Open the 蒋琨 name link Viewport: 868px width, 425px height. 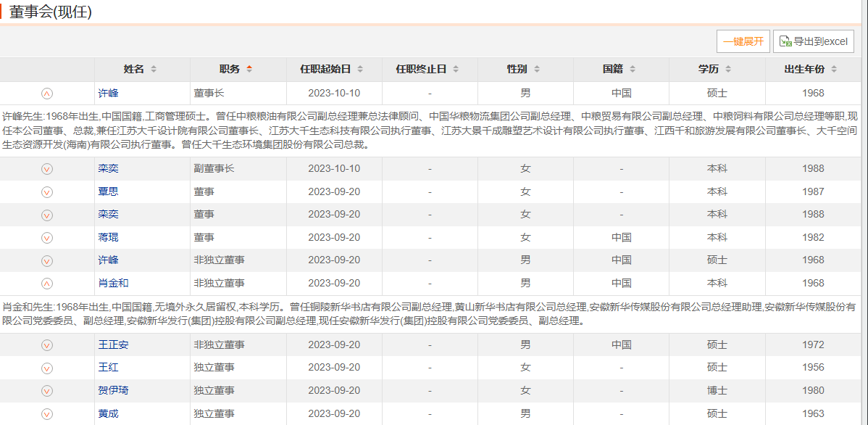[108, 237]
